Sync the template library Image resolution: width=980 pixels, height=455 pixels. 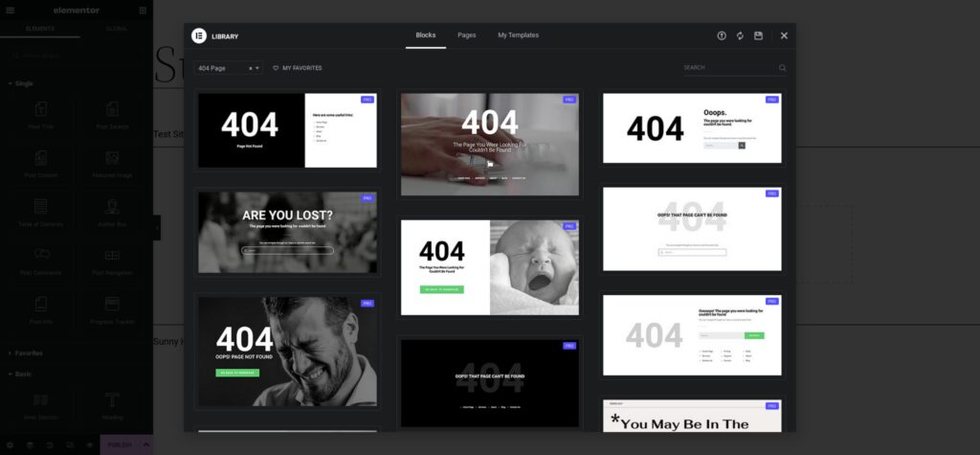click(x=740, y=36)
